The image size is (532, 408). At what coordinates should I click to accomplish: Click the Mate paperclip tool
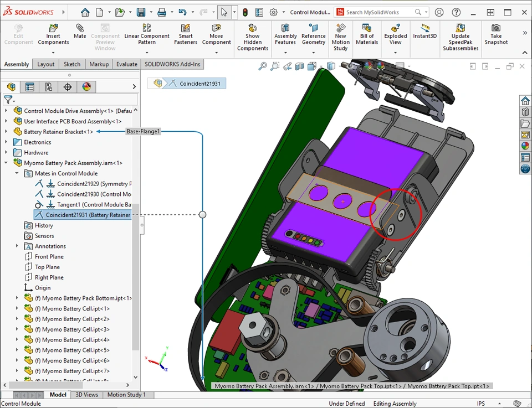click(80, 31)
